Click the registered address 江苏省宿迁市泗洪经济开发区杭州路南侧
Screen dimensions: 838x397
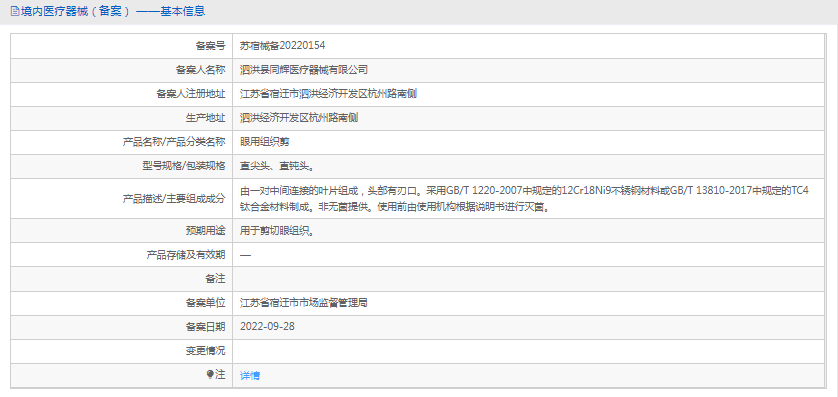click(x=328, y=94)
